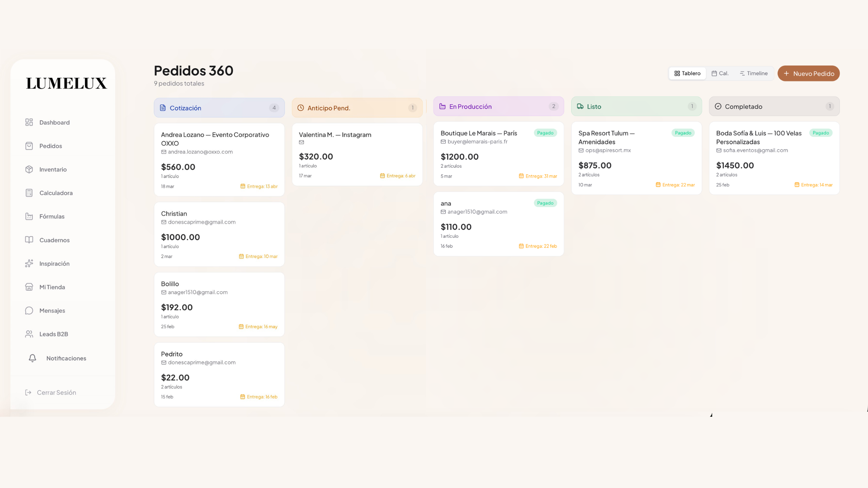Click the Fórmulas chart icon
This screenshot has height=488, width=868.
pyautogui.click(x=29, y=217)
